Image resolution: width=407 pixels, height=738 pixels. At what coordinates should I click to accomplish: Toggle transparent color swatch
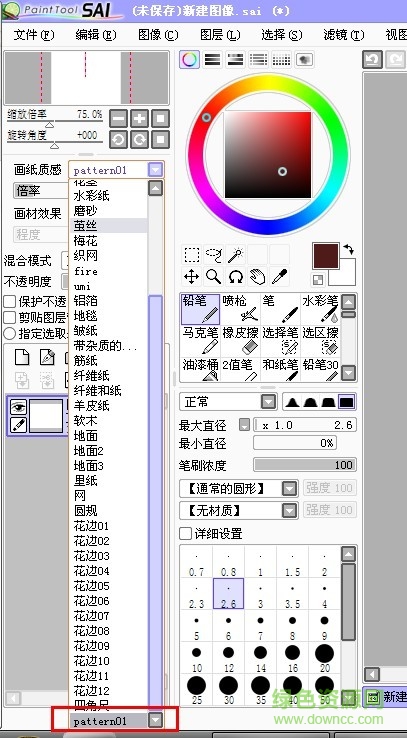click(319, 280)
